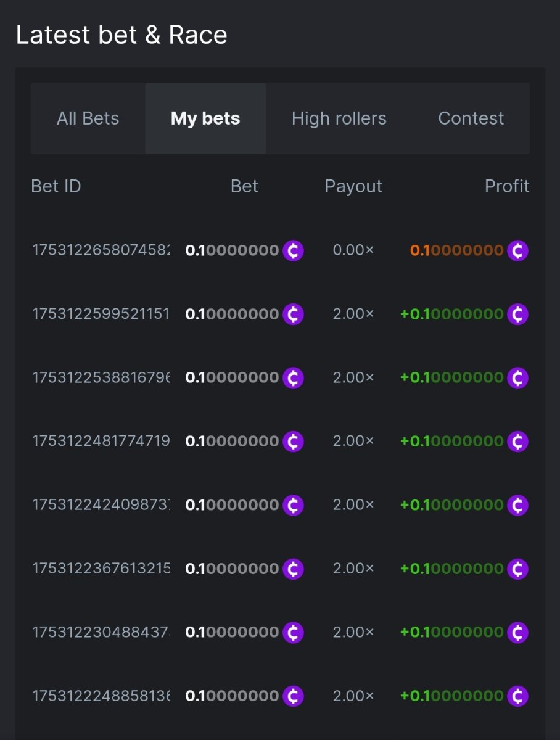Open bet ID 1753122599521151

pyautogui.click(x=101, y=314)
